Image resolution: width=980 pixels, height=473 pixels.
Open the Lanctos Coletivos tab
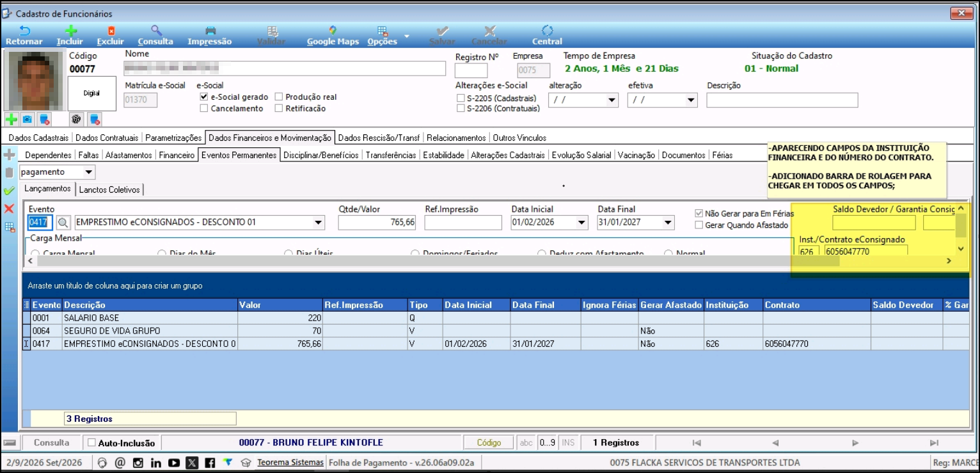point(109,189)
